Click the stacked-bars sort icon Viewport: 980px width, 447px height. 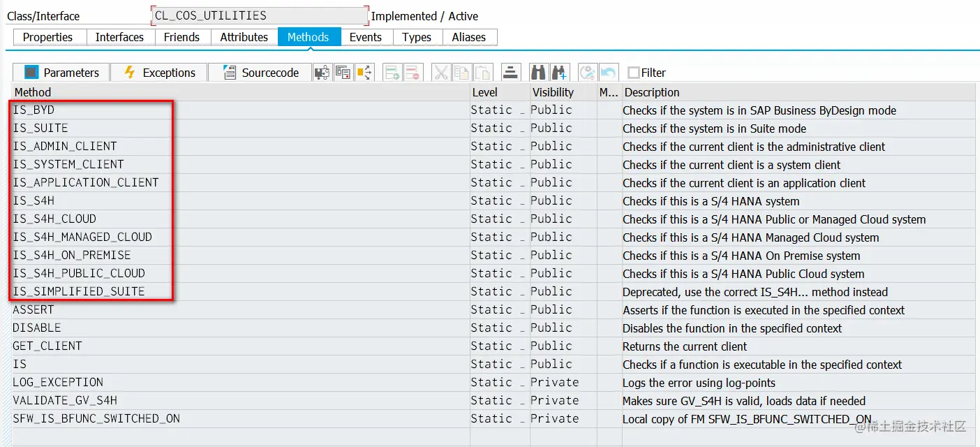[x=511, y=72]
